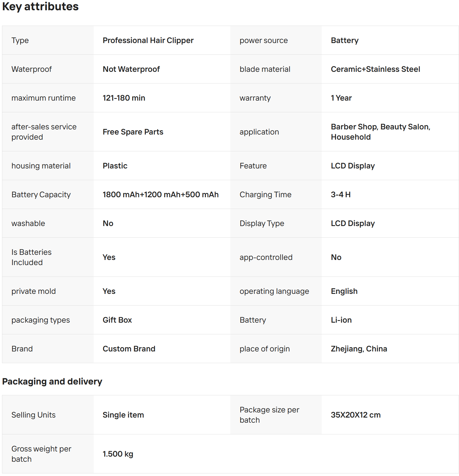
Task: Click the Ceramic+Stainless Steel blade material value
Action: click(x=375, y=69)
